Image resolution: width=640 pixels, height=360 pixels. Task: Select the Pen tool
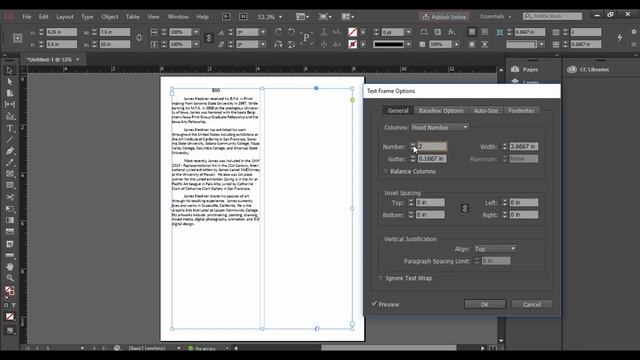coord(9,151)
